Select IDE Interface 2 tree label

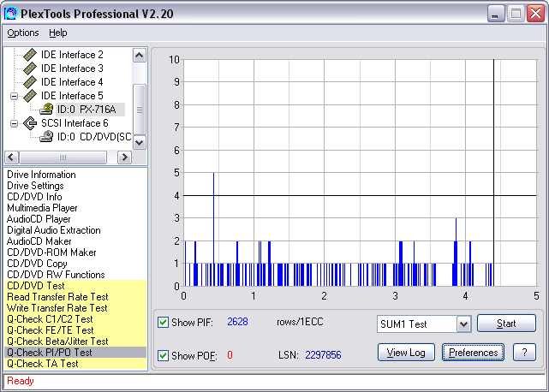tap(72, 55)
